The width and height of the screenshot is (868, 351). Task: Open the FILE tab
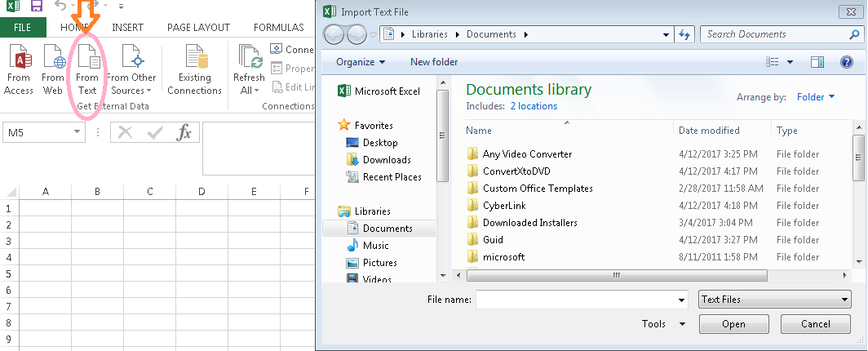point(23,27)
